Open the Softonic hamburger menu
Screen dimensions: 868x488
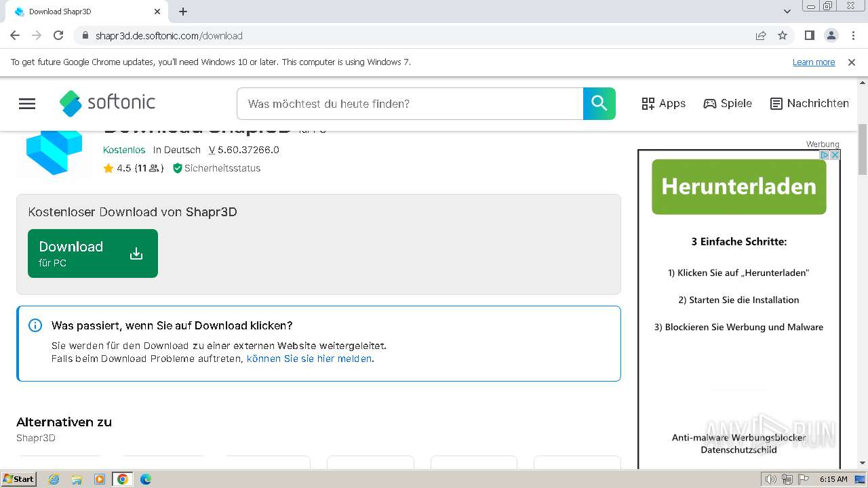[27, 104]
